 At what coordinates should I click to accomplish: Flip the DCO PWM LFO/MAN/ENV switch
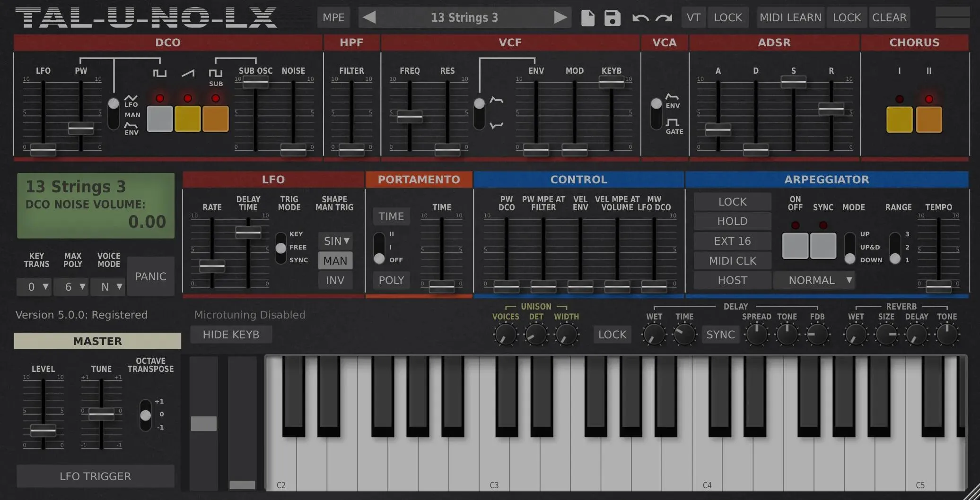pos(114,113)
